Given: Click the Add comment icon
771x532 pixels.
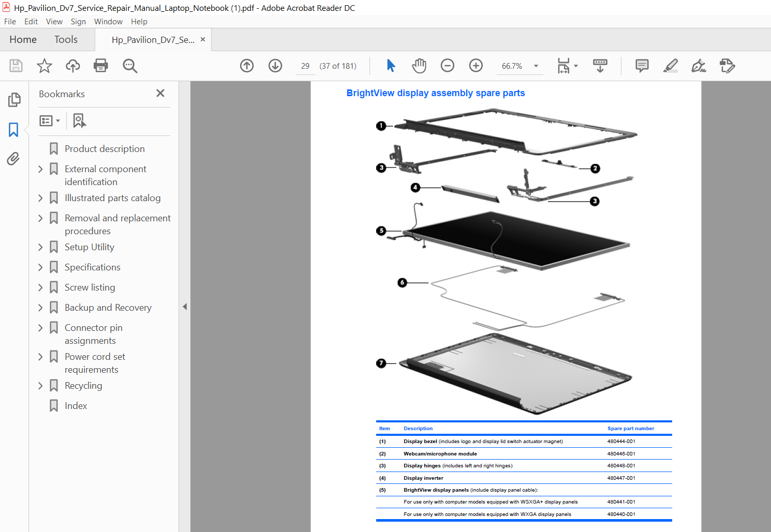Looking at the screenshot, I should coord(642,66).
